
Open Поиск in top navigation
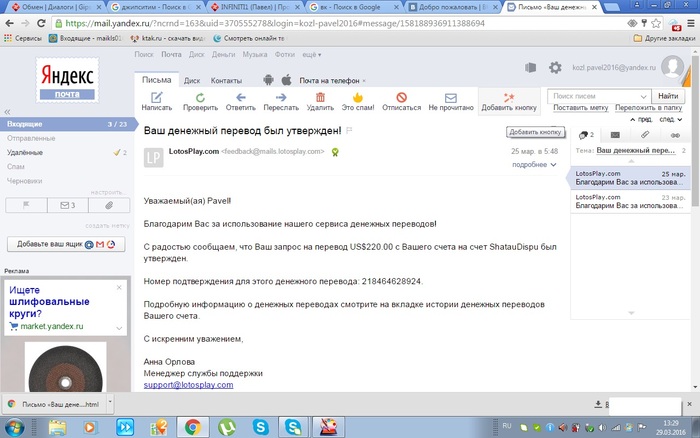(x=144, y=54)
